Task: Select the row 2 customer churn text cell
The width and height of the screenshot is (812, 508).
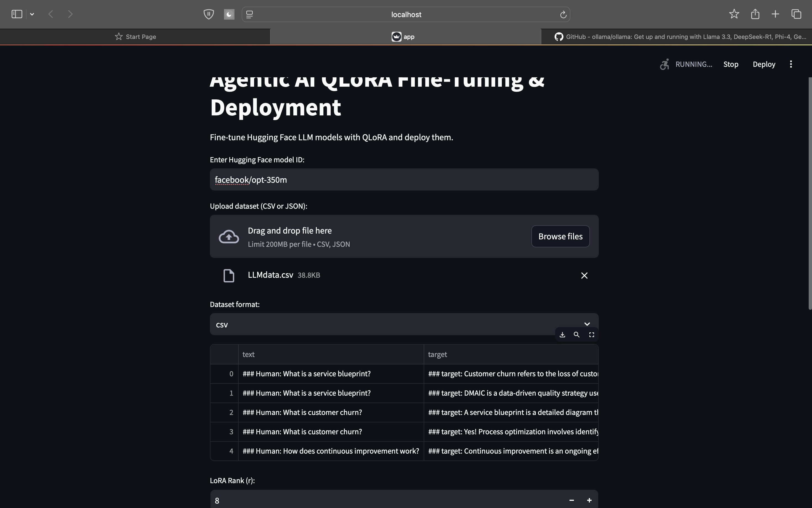Action: click(x=331, y=412)
